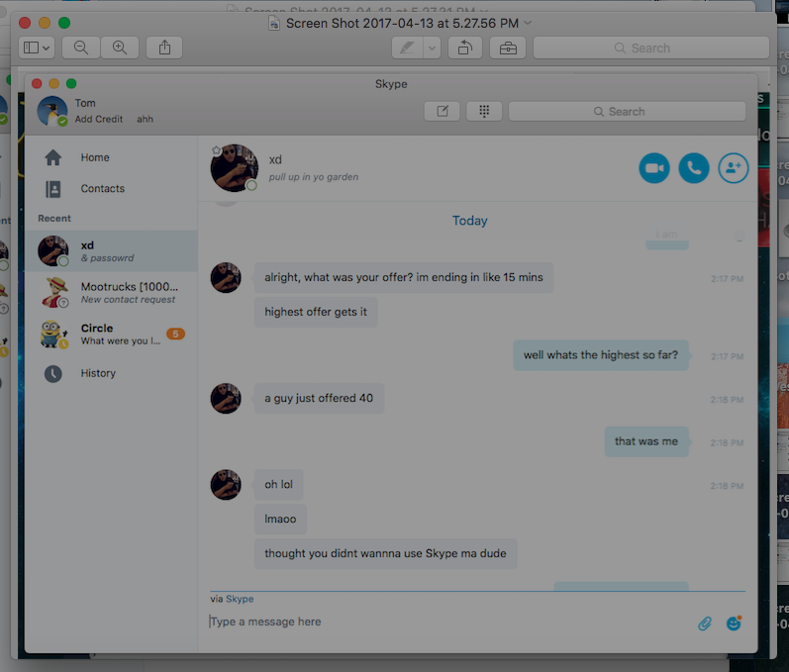Open the Circle conversation

coord(111,334)
